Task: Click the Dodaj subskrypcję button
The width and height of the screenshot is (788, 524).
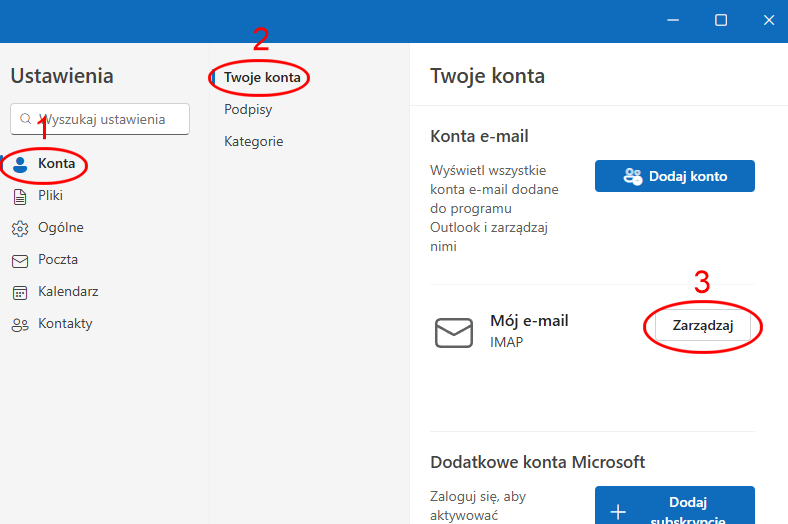Action: 674,505
